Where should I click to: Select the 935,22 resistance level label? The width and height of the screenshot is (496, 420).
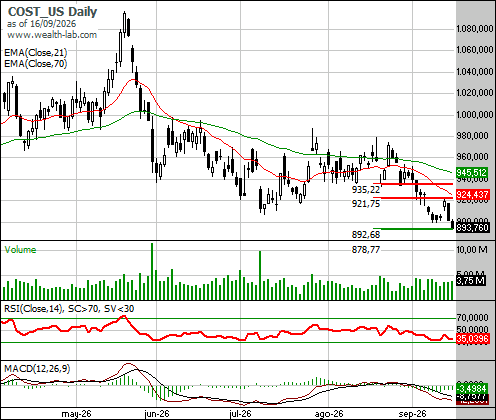click(366, 190)
